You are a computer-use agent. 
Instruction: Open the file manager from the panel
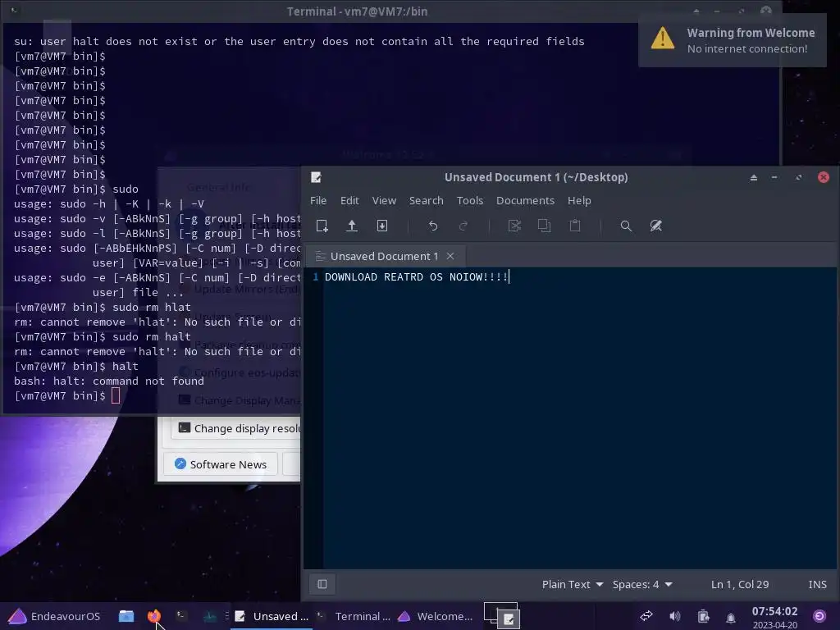click(126, 616)
